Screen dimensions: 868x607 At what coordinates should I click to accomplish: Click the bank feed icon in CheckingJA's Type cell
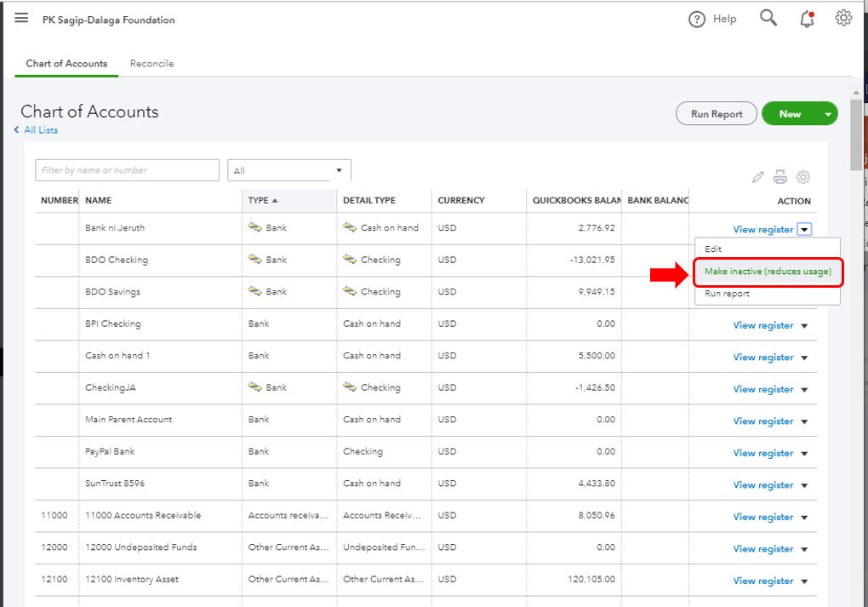pyautogui.click(x=254, y=387)
